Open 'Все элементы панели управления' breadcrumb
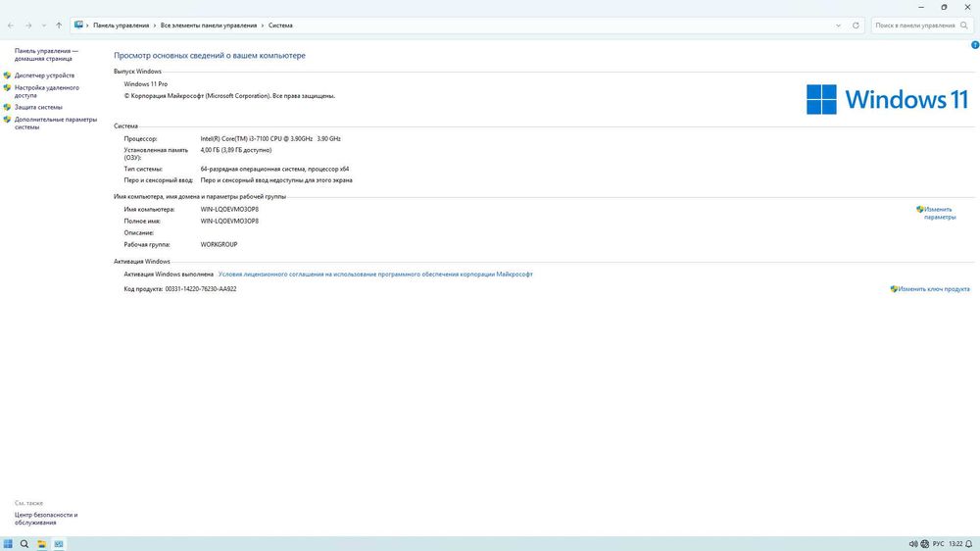Screen dimensions: 980x551 [x=209, y=25]
